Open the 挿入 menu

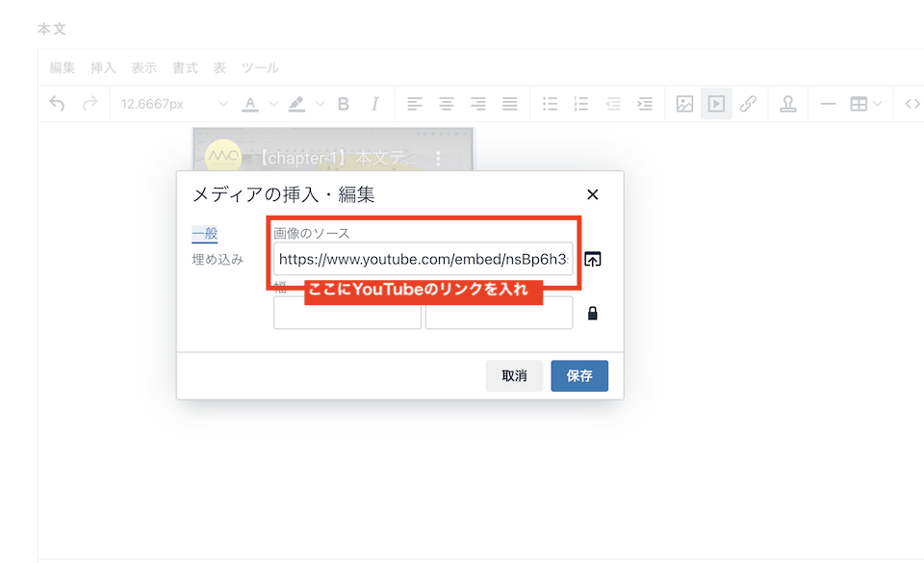click(x=103, y=67)
